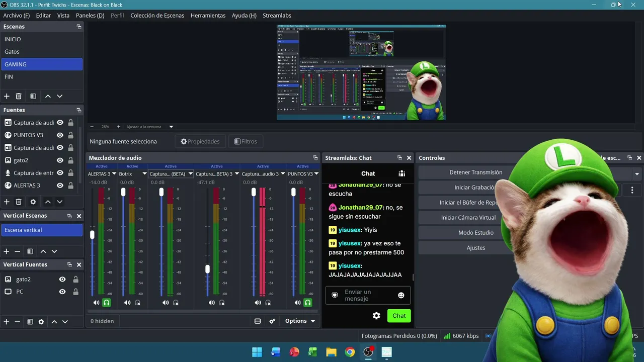Hide the gato2 source in Fuentes

click(60, 160)
